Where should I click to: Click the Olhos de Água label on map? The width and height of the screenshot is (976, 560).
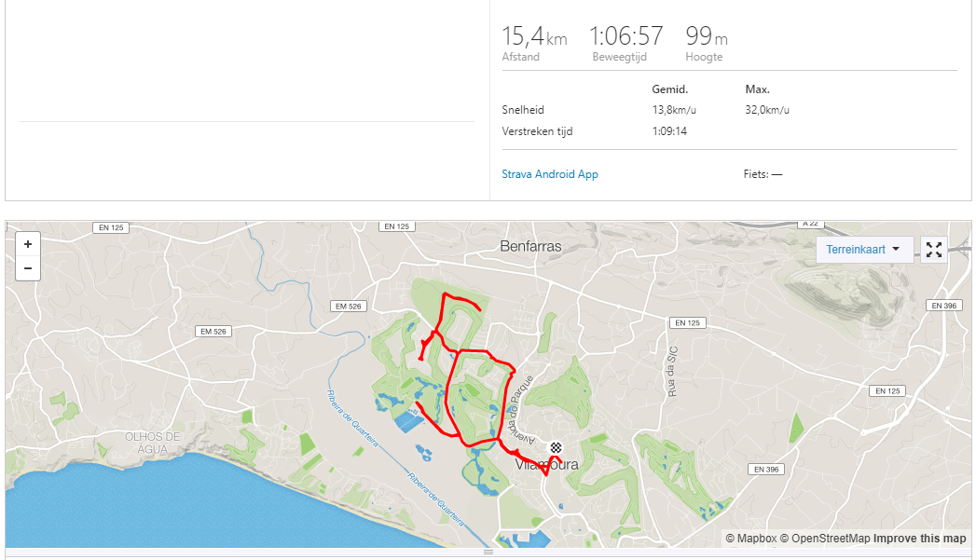point(152,443)
